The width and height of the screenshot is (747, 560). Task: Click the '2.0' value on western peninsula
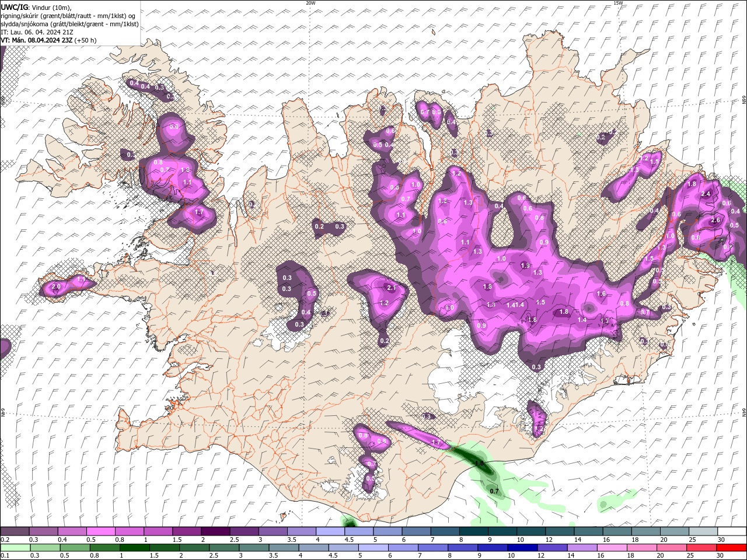tap(56, 287)
